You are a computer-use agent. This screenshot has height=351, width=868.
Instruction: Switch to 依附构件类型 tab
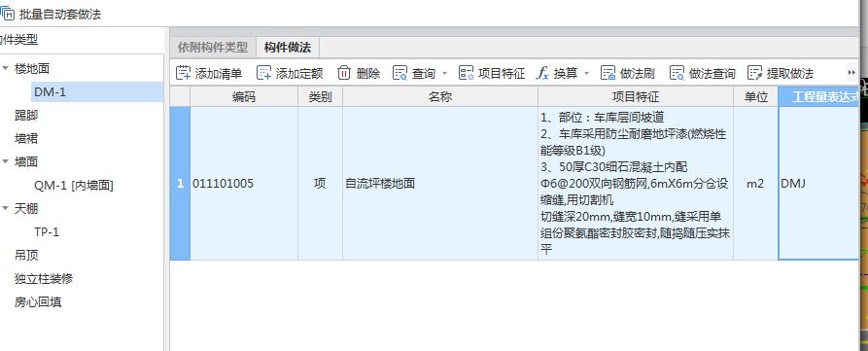pos(213,47)
